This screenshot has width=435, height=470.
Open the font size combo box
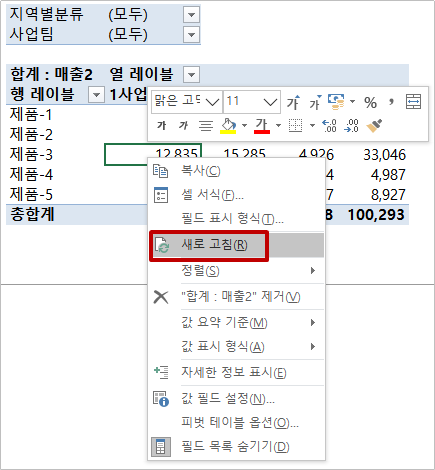click(252, 101)
